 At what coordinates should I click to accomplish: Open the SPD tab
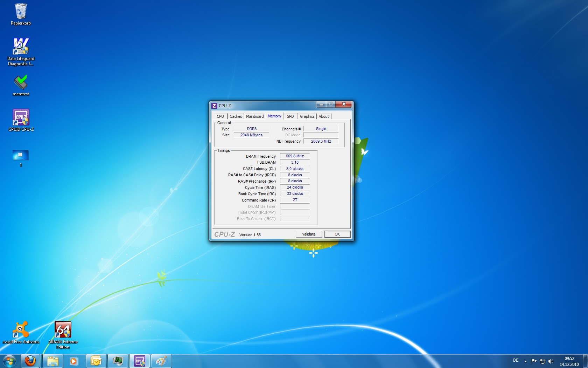coord(290,116)
